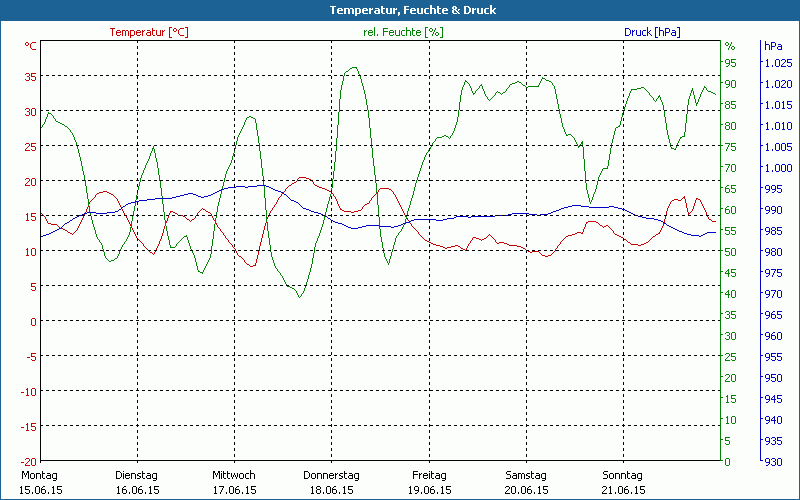Click the green 'rel. Feuchte [%]' legend label
This screenshot has width=800, height=500.
point(403,32)
